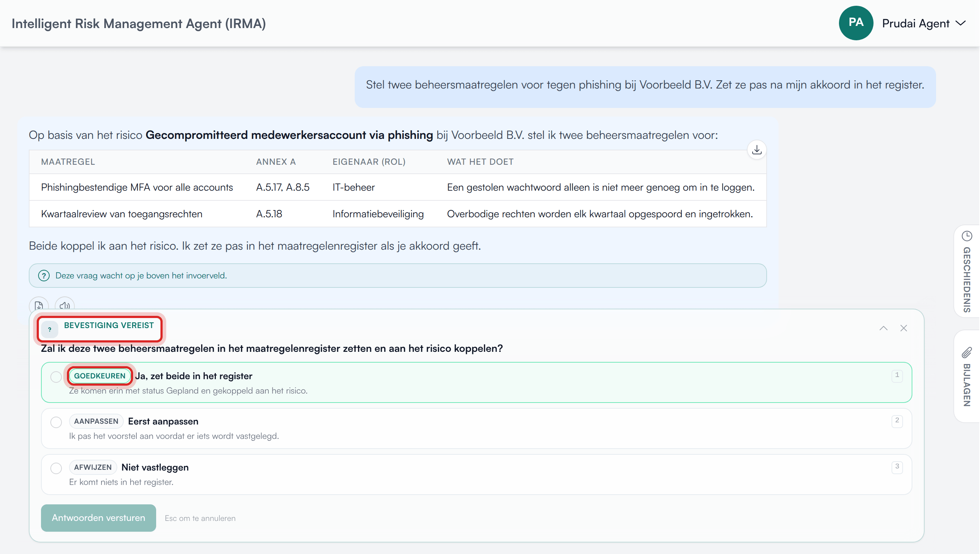
Task: Click shortcut key badge 1
Action: click(897, 375)
